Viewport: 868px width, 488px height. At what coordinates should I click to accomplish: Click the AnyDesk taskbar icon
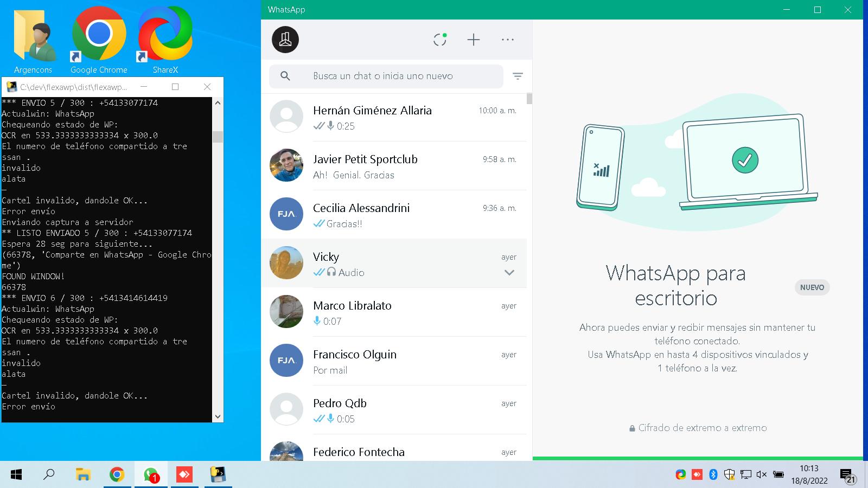click(x=184, y=475)
